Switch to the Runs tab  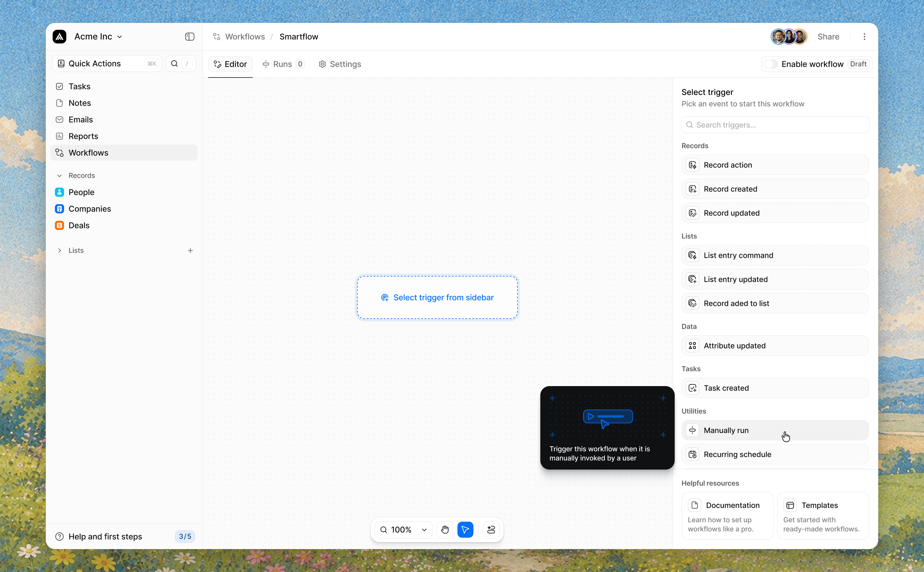(283, 64)
